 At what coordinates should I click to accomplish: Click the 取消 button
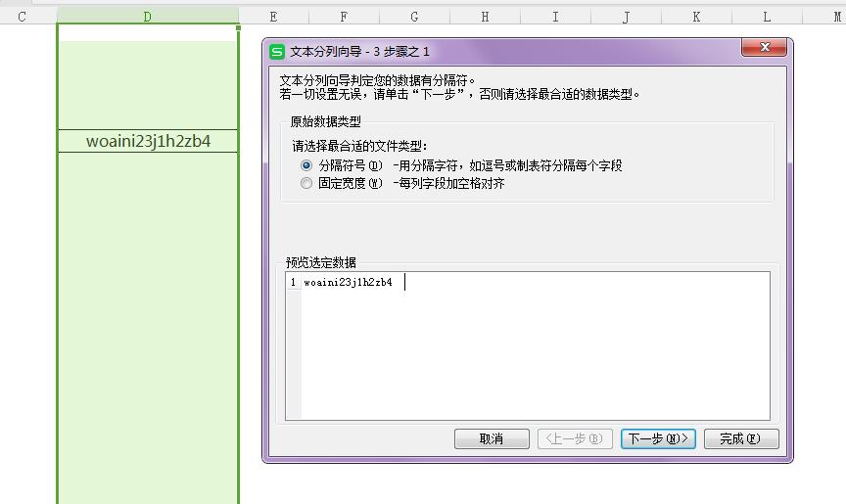(x=492, y=438)
